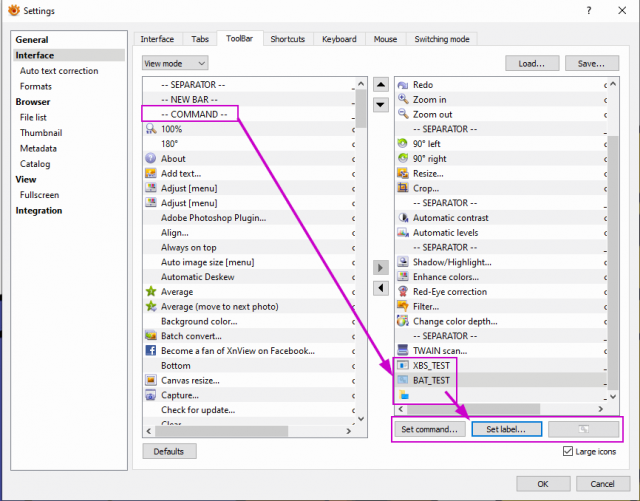Select Integration in the settings tree
Viewport: 640px width, 501px height.
39,210
